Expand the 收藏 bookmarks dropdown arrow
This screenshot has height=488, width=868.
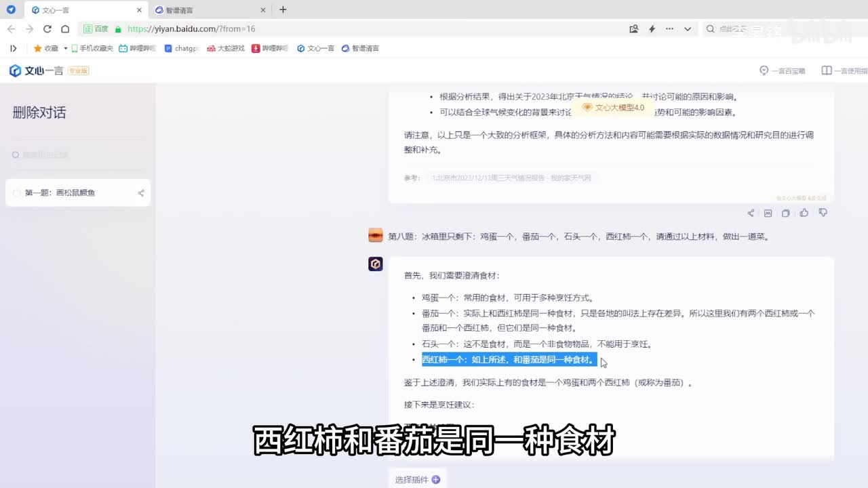(66, 49)
